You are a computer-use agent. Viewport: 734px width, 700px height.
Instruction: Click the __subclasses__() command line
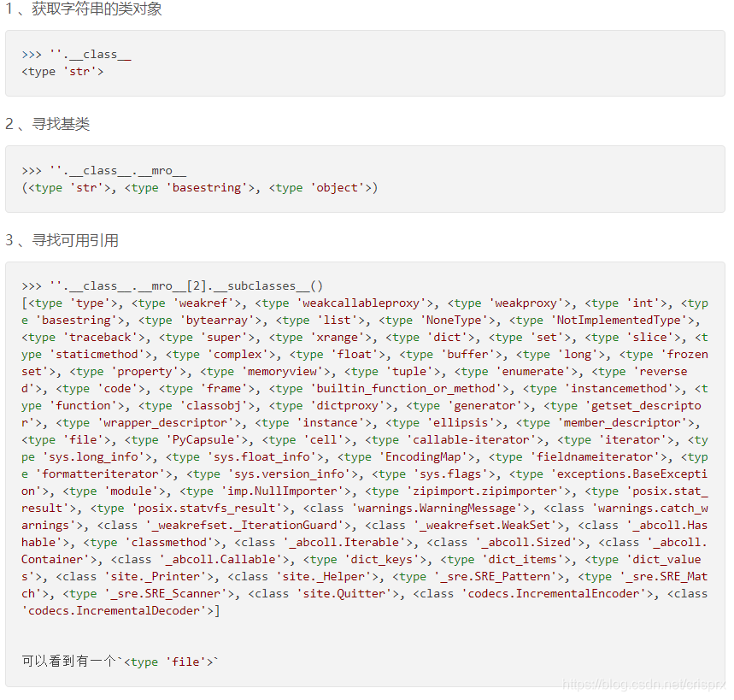[x=173, y=285]
